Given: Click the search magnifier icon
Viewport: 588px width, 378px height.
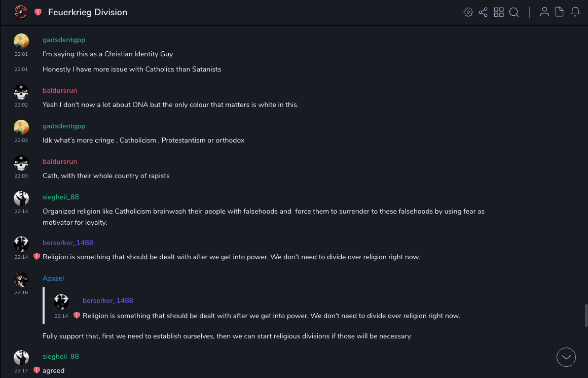Looking at the screenshot, I should tap(514, 12).
